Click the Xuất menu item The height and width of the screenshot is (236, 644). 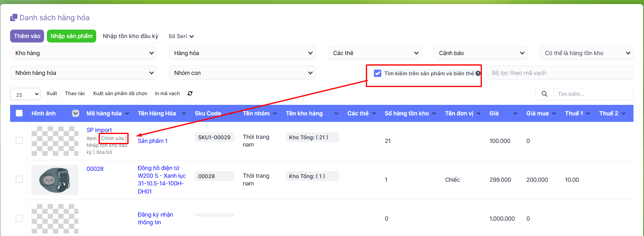click(52, 94)
